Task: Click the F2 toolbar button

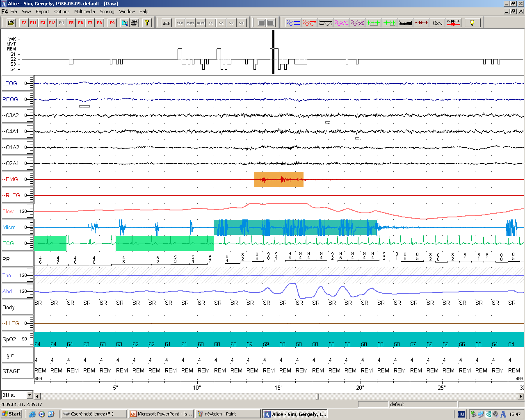Action: tap(24, 23)
